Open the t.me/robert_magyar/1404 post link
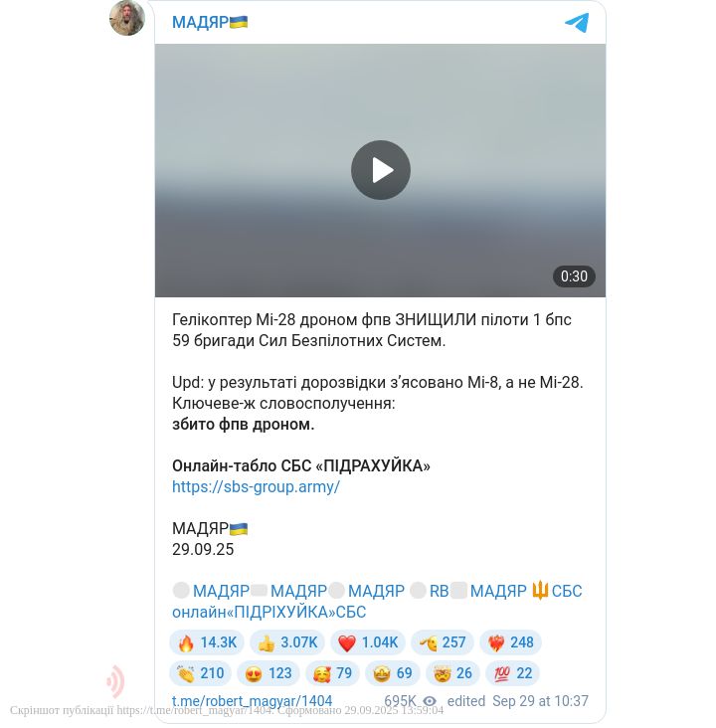 point(252,700)
